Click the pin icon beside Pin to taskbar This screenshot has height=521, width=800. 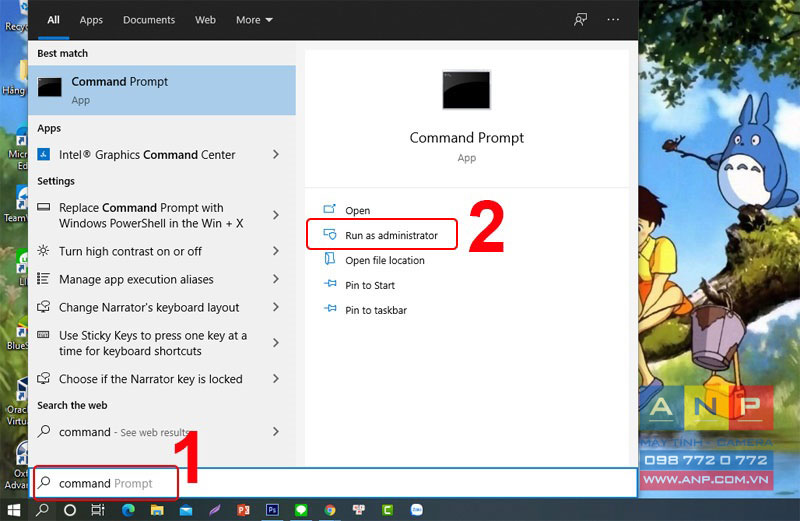[x=330, y=309]
